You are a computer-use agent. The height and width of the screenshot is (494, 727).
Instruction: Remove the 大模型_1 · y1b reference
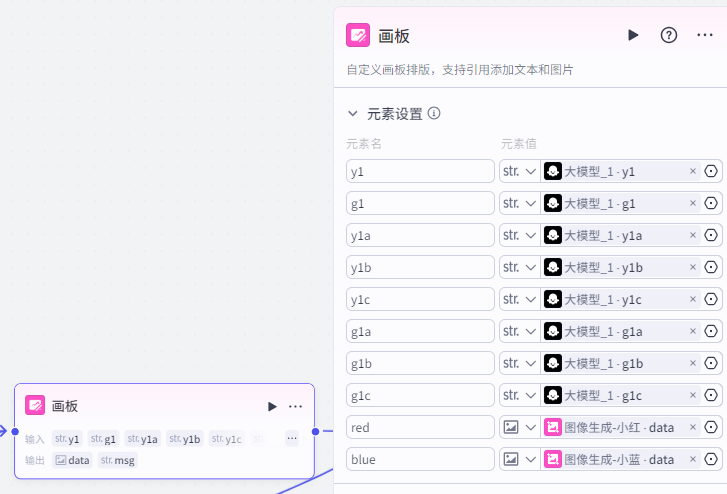[693, 267]
